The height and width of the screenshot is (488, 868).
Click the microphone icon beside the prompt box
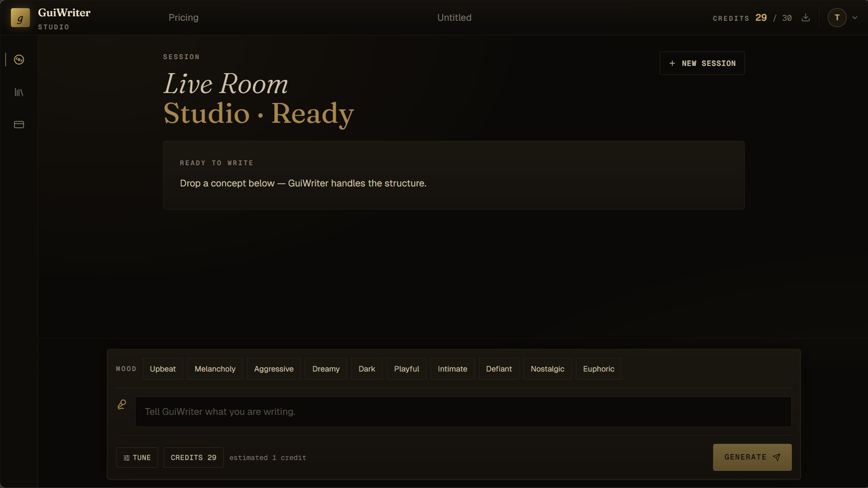(x=122, y=405)
